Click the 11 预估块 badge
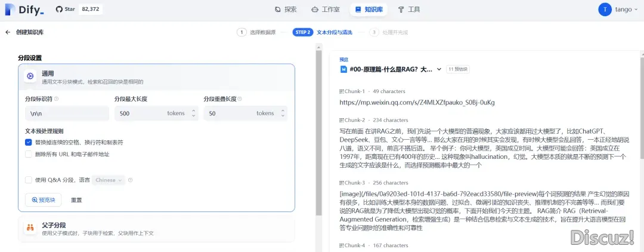The width and height of the screenshot is (644, 252). (x=457, y=69)
